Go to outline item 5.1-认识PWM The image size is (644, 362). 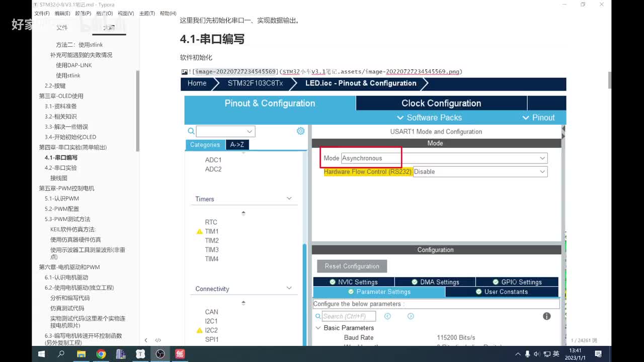pyautogui.click(x=61, y=199)
